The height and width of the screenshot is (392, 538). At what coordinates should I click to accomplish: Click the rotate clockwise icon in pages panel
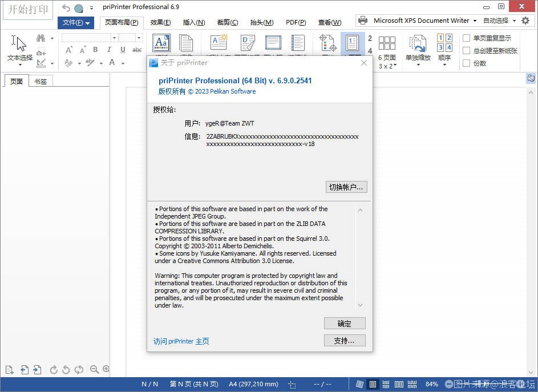(x=54, y=370)
